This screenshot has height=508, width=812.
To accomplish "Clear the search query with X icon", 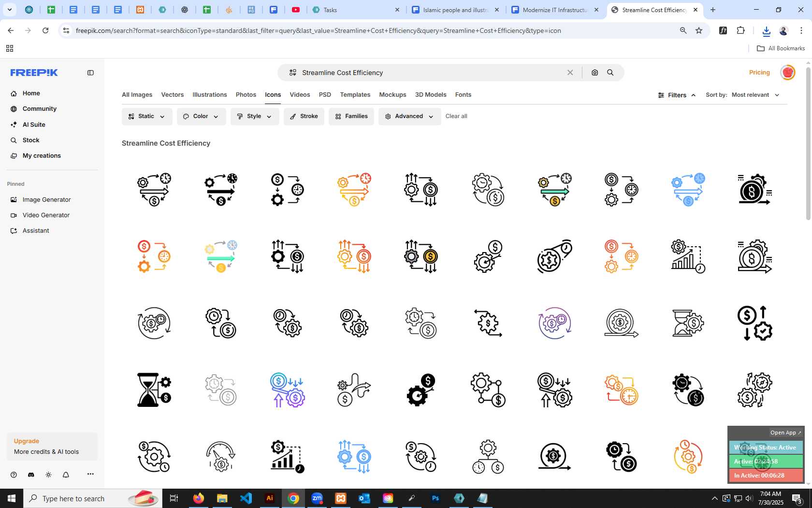I will pos(570,73).
